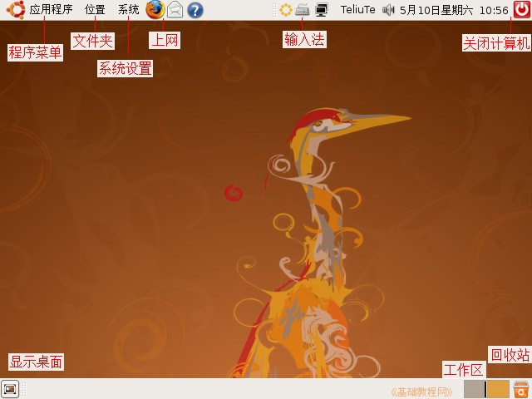Click the red shutdown power button
The width and height of the screenshot is (532, 399).
522,9
